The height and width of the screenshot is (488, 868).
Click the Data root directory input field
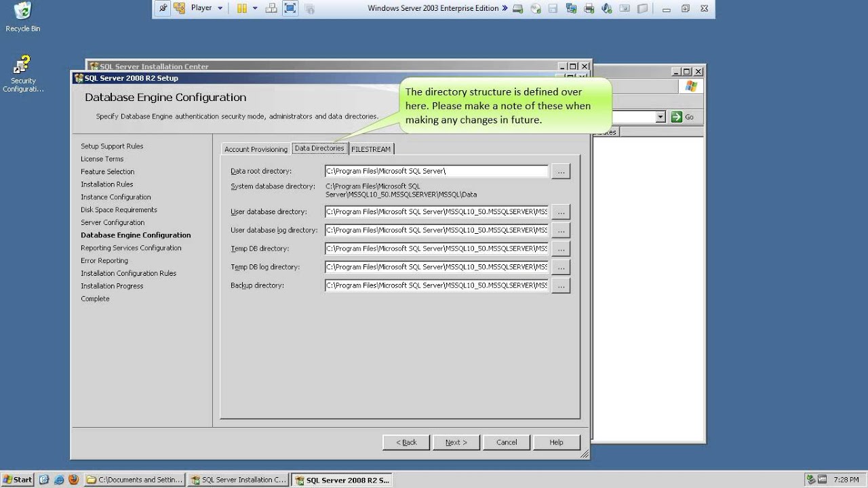(x=436, y=171)
